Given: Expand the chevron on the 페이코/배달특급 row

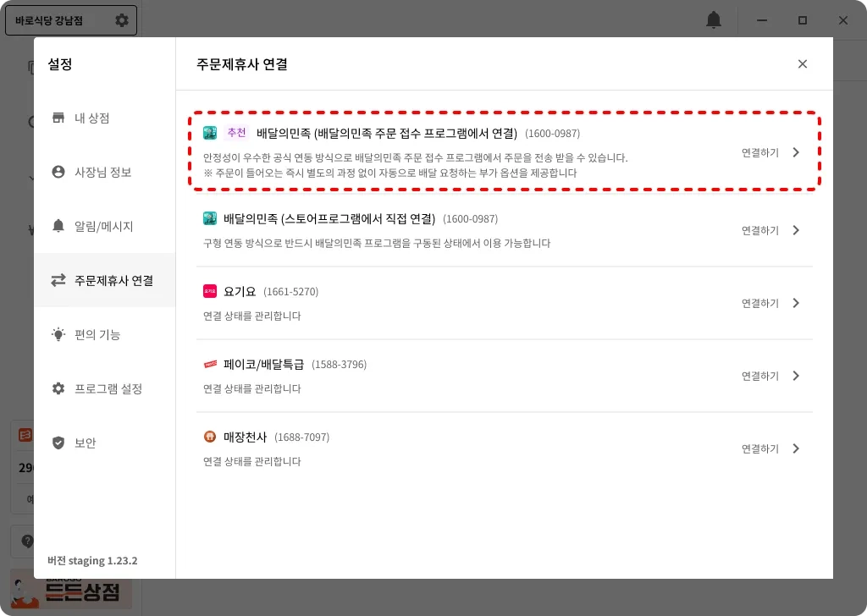Looking at the screenshot, I should [x=796, y=376].
